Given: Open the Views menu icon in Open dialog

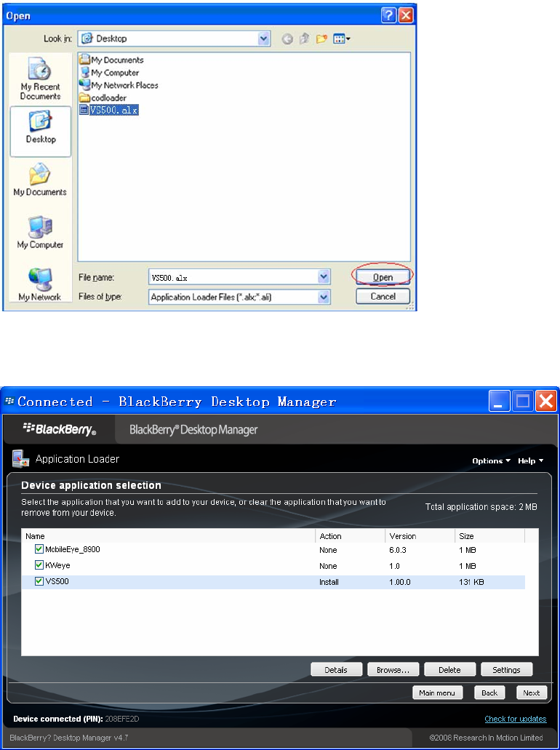Looking at the screenshot, I should tap(341, 39).
